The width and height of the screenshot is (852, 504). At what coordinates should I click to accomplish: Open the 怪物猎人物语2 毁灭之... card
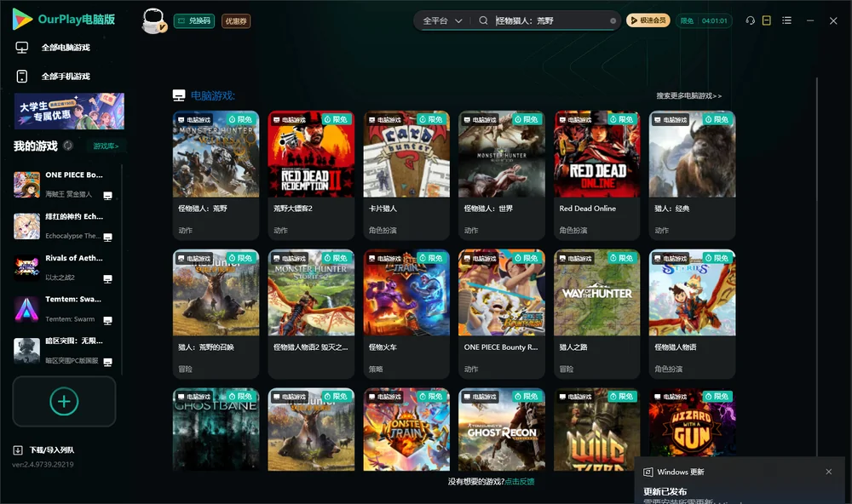pyautogui.click(x=311, y=313)
